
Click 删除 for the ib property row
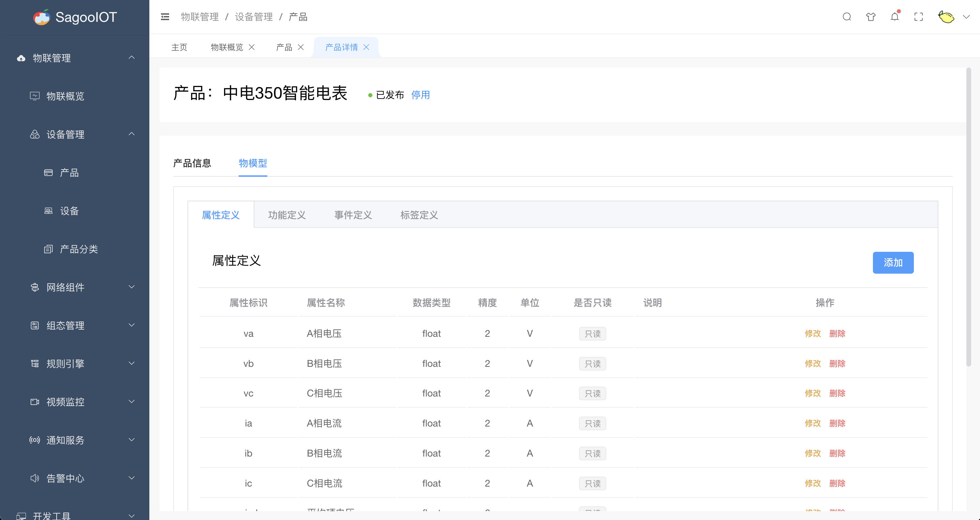pyautogui.click(x=837, y=453)
